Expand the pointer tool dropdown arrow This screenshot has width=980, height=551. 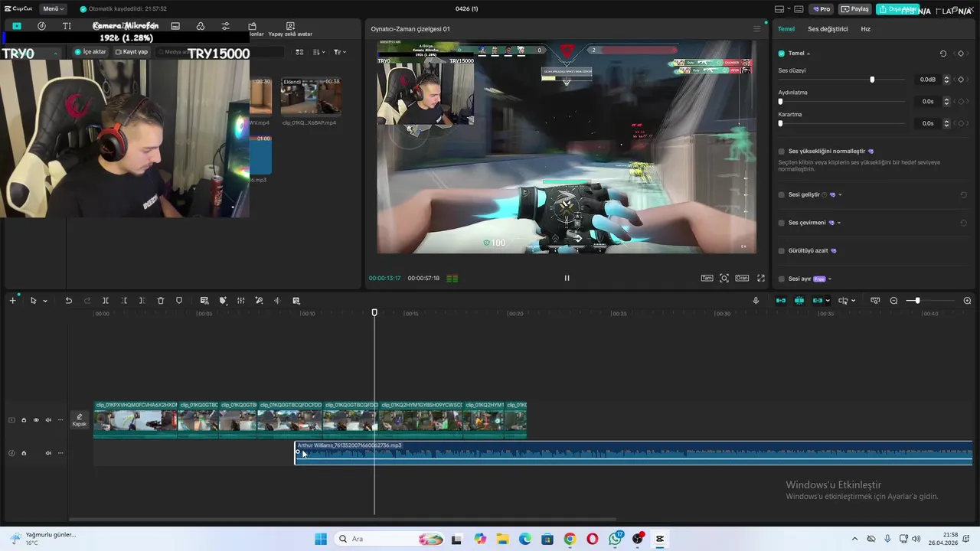click(45, 301)
